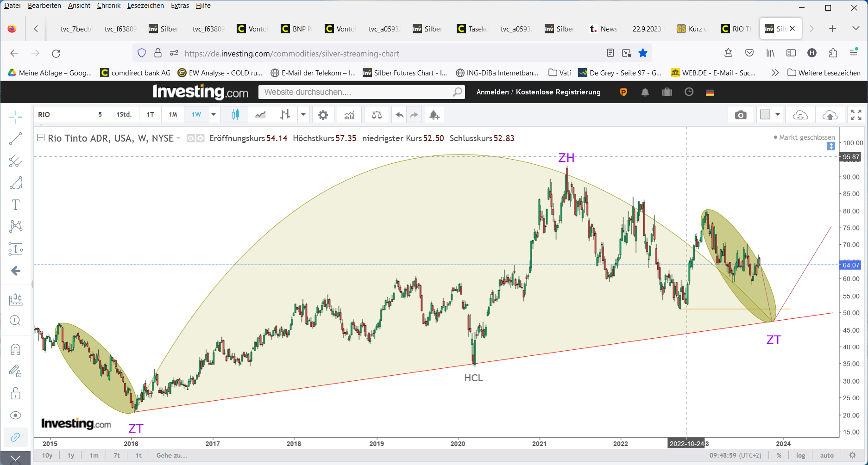The image size is (868, 465).
Task: Open Investing notifications bell
Action: (645, 92)
